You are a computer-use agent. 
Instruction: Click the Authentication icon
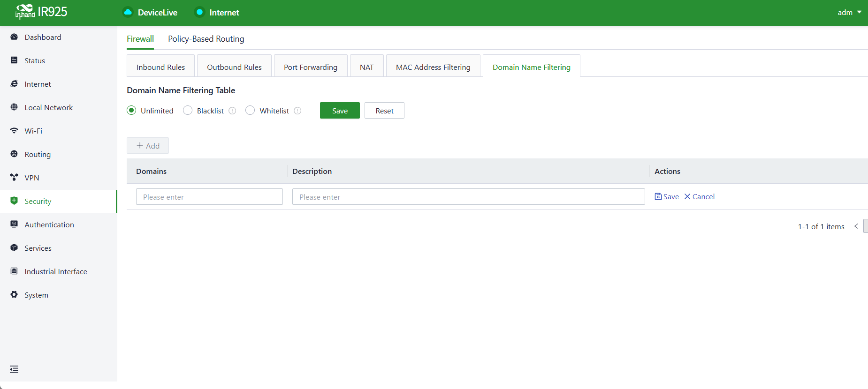coord(14,224)
